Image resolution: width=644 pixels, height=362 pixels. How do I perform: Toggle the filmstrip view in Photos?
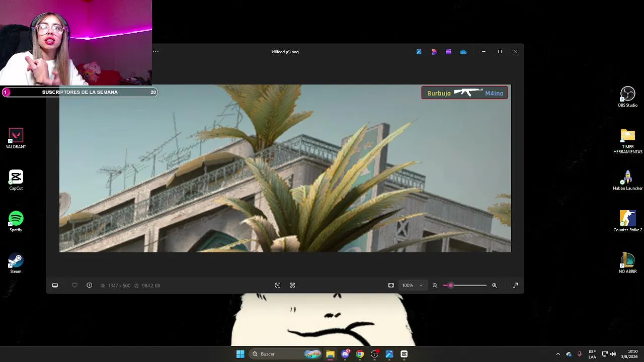point(55,286)
